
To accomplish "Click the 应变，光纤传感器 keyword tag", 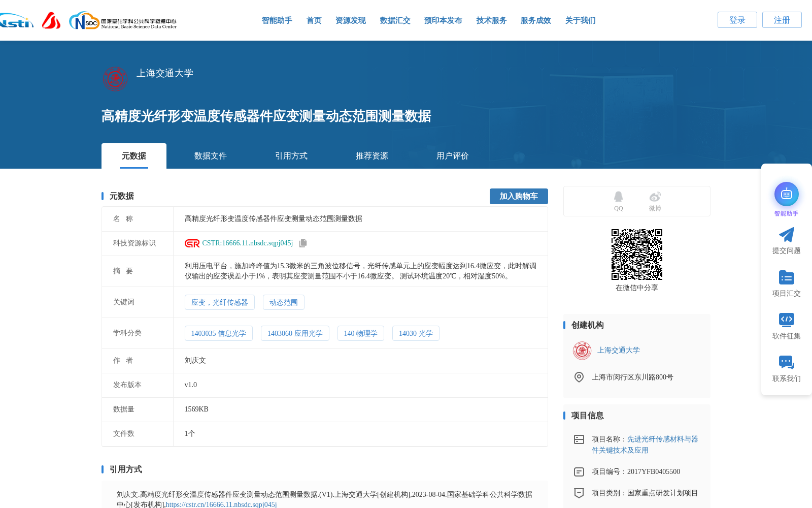I will click(219, 302).
